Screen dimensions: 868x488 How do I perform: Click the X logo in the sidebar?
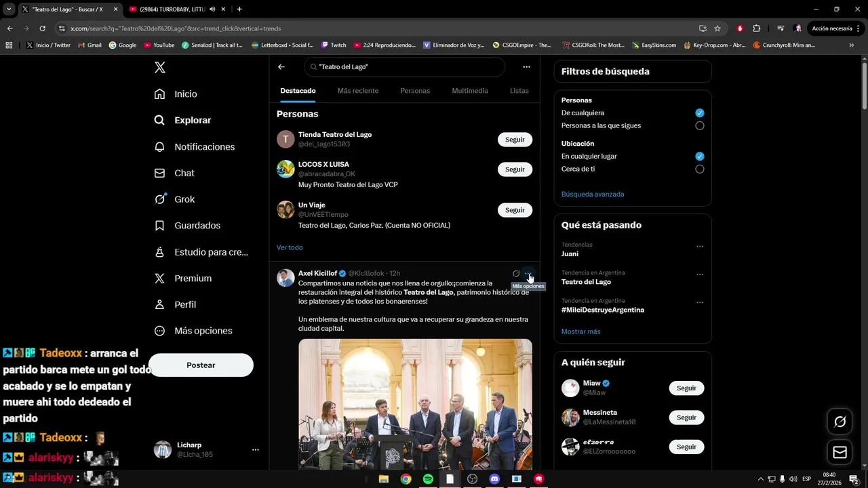click(159, 67)
